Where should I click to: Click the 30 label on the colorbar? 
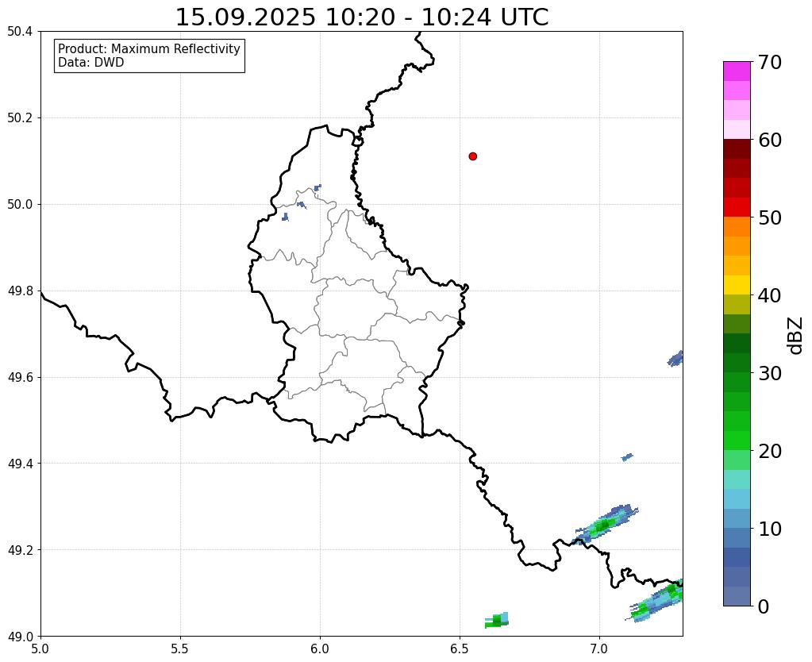[x=770, y=373]
